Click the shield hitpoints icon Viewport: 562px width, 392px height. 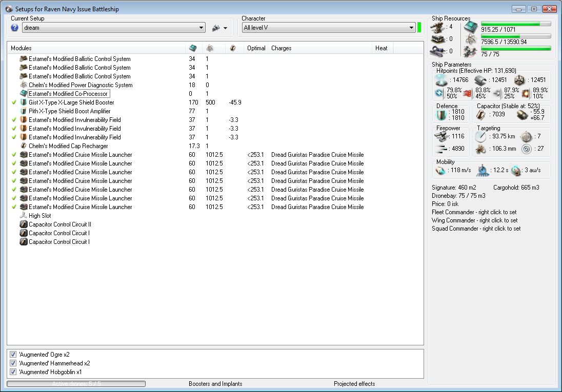(441, 80)
